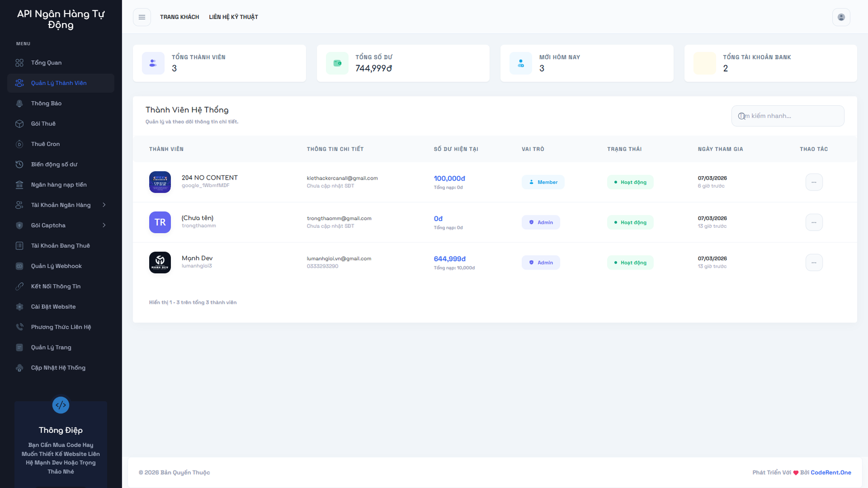Open actions menu for 204 NO CONTENT

pyautogui.click(x=814, y=182)
